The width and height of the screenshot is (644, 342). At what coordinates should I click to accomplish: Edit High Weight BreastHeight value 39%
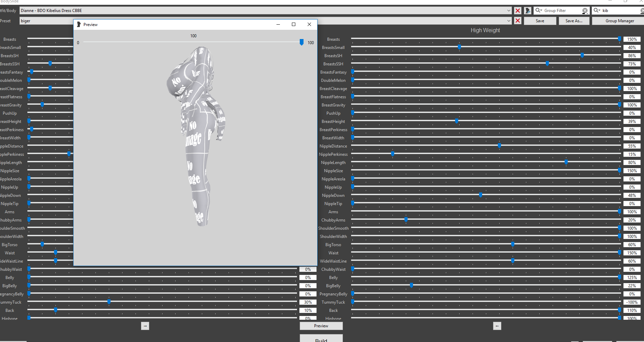coord(632,122)
